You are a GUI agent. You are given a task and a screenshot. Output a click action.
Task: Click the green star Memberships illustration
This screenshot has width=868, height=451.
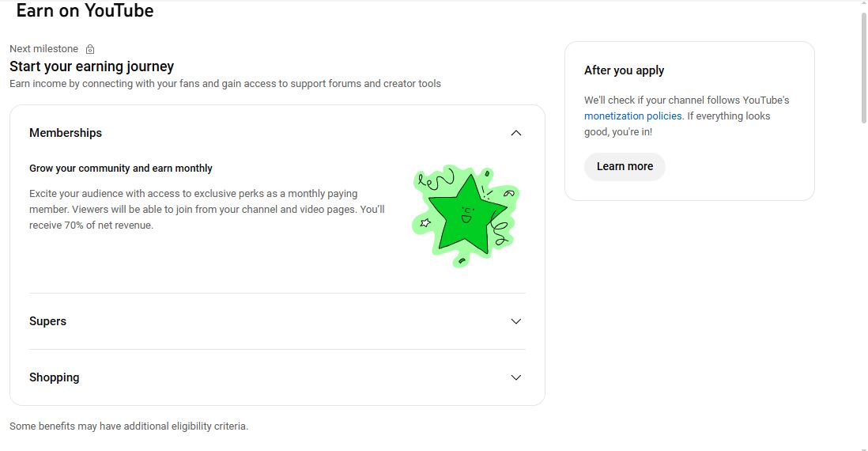coord(466,215)
